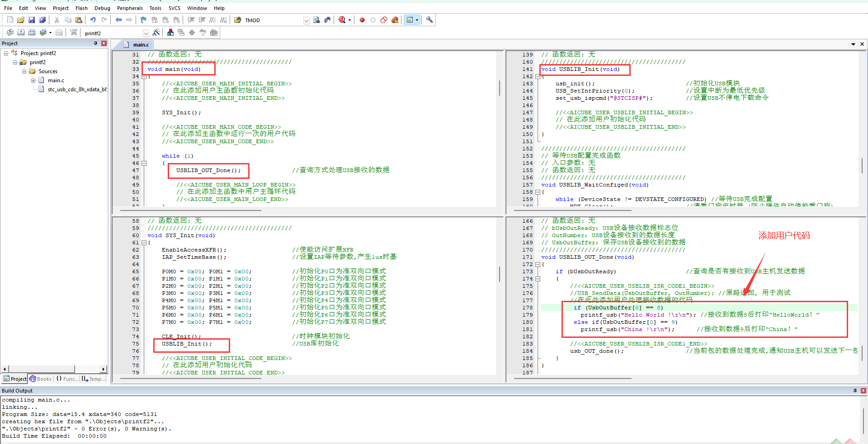Click the Paste clipboard icon
This screenshot has height=444, width=868.
pyautogui.click(x=79, y=20)
